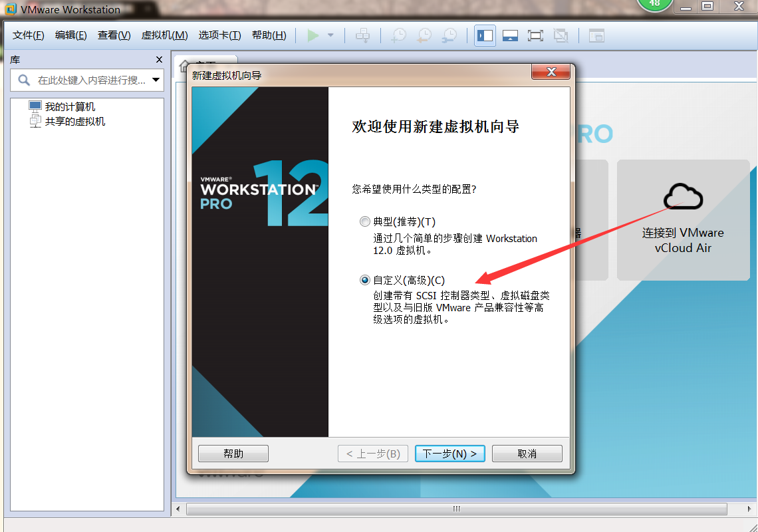Click the 帮助 button in the wizard
This screenshot has width=758, height=532.
[x=233, y=454]
